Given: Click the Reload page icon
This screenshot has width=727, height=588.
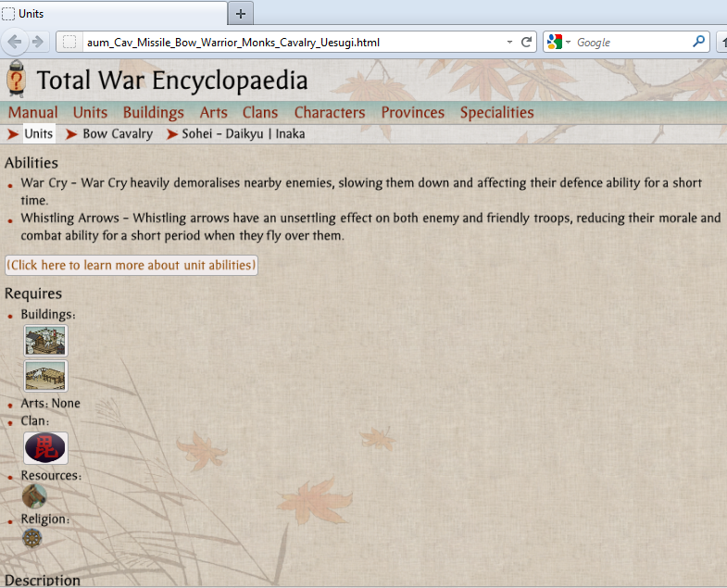Looking at the screenshot, I should (x=526, y=43).
